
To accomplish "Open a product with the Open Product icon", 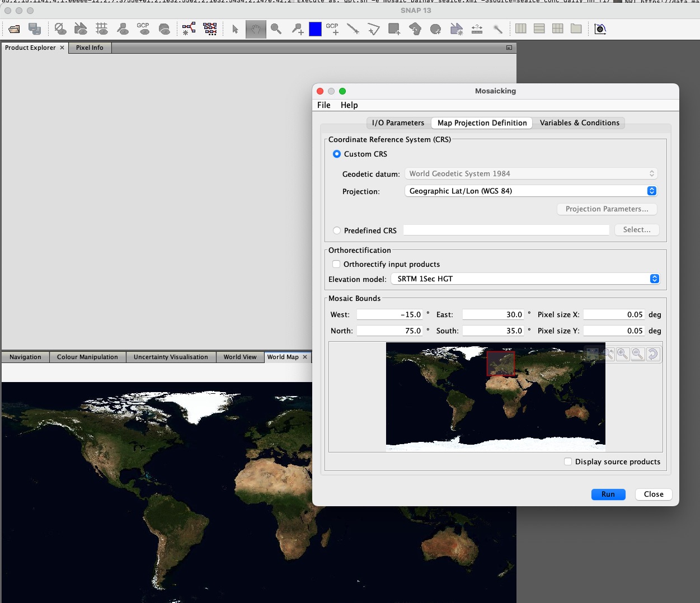I will (x=13, y=29).
